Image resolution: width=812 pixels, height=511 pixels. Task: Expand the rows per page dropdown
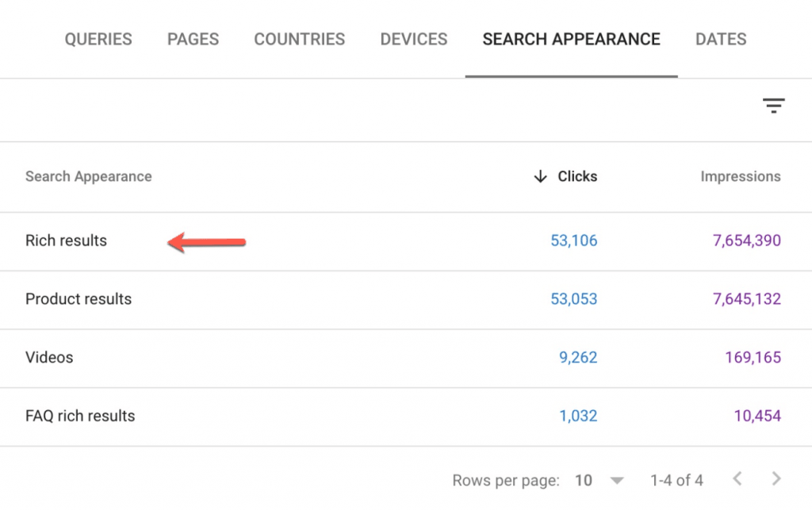[617, 480]
